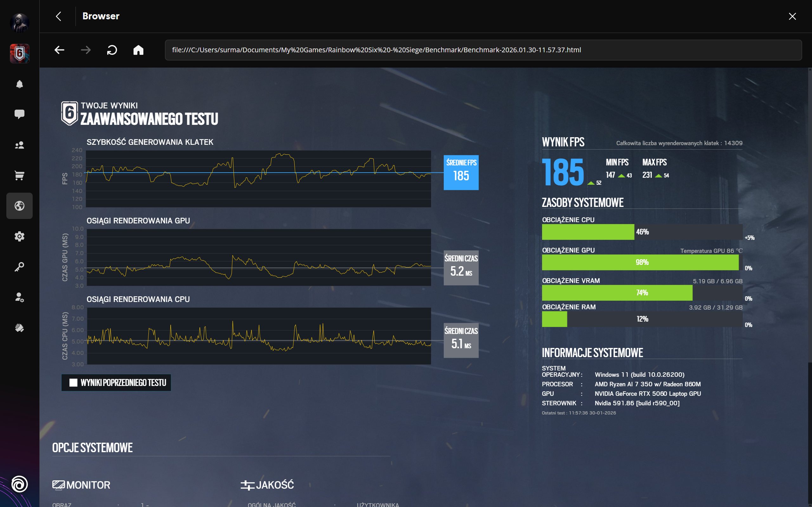Click the Rainbow Six Siege game icon

pyautogui.click(x=19, y=53)
